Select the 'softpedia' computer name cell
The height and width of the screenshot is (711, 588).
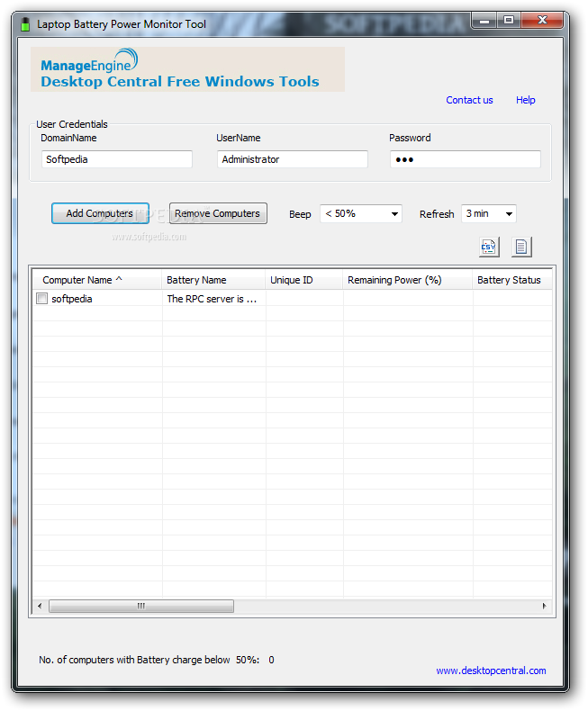(72, 299)
